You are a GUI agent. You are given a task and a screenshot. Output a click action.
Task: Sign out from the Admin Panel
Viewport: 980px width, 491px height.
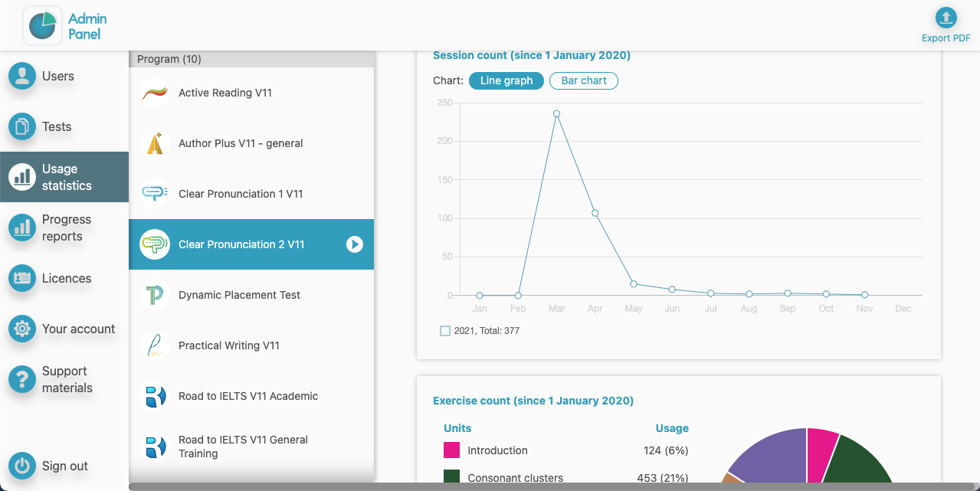click(x=64, y=466)
